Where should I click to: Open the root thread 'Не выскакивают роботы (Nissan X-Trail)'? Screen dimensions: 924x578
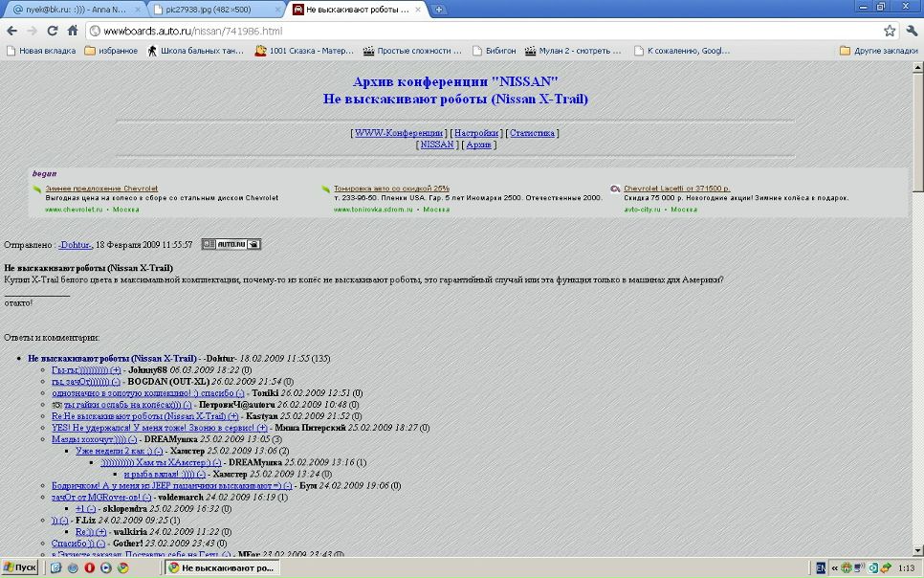[112, 359]
